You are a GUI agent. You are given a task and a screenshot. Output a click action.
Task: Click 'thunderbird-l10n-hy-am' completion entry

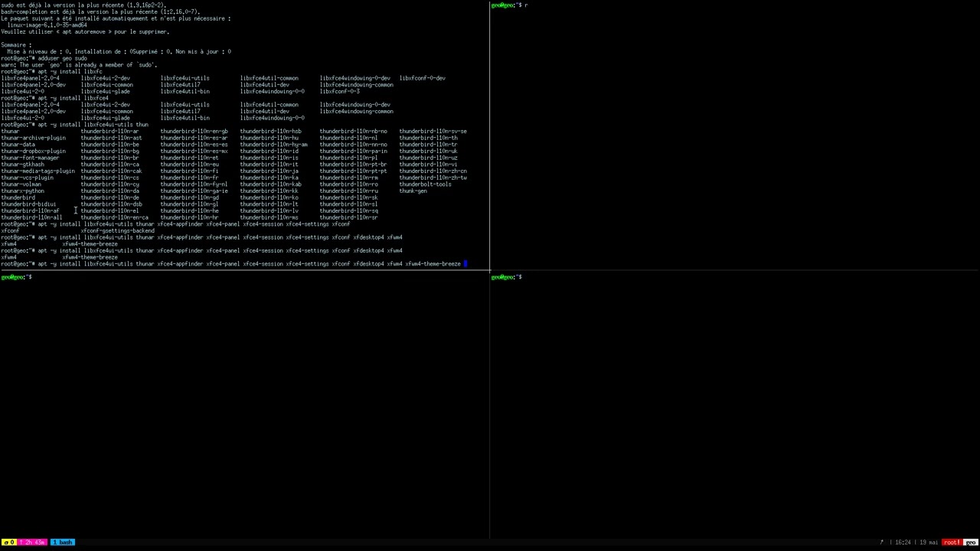(x=273, y=145)
